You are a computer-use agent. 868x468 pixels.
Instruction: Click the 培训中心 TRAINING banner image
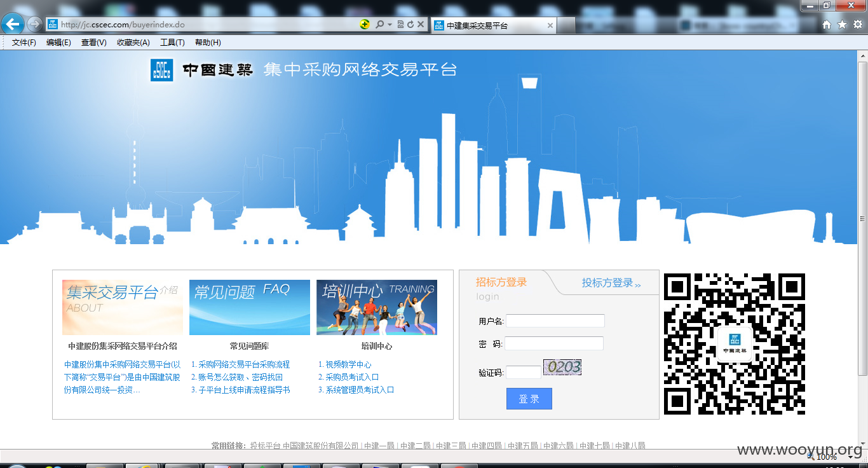[x=377, y=307]
